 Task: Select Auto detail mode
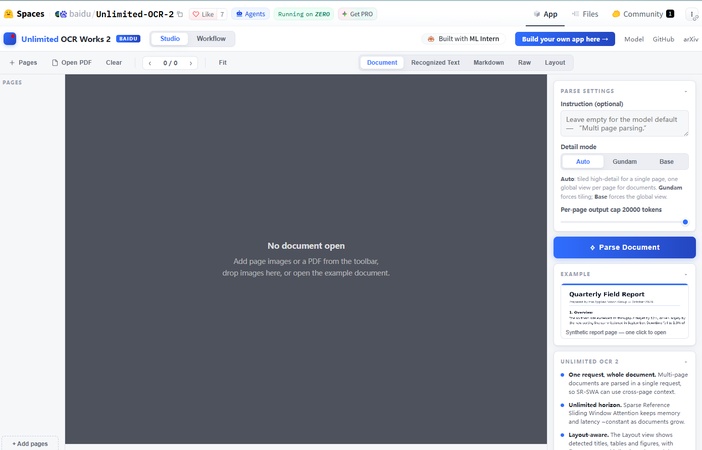(x=583, y=162)
